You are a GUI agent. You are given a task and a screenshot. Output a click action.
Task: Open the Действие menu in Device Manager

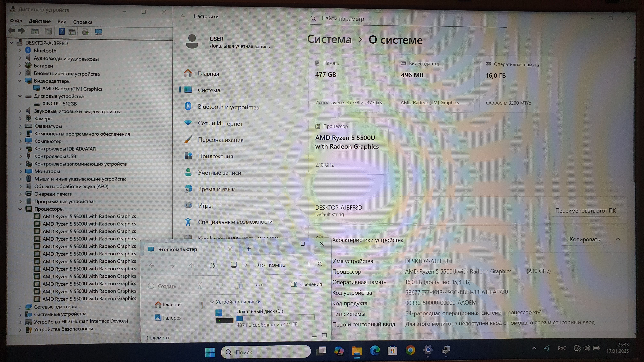[39, 21]
